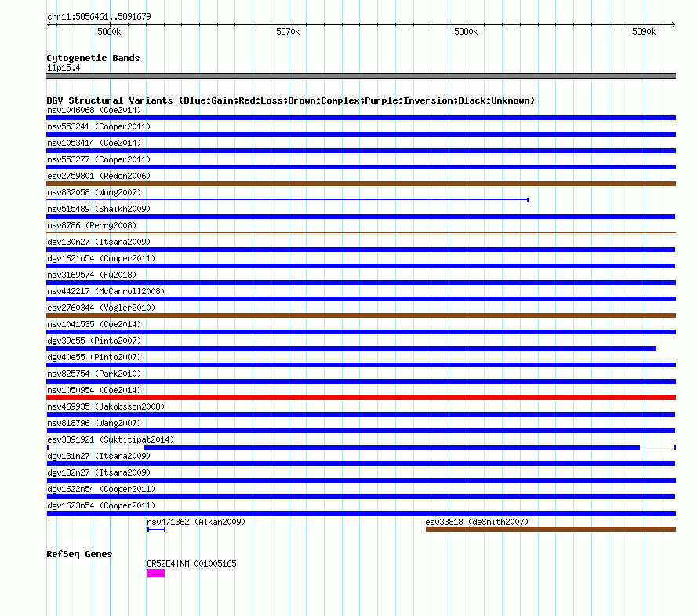The height and width of the screenshot is (616, 698).
Task: Open the dgv39e55 (Pinto2007) label
Action: 94,341
